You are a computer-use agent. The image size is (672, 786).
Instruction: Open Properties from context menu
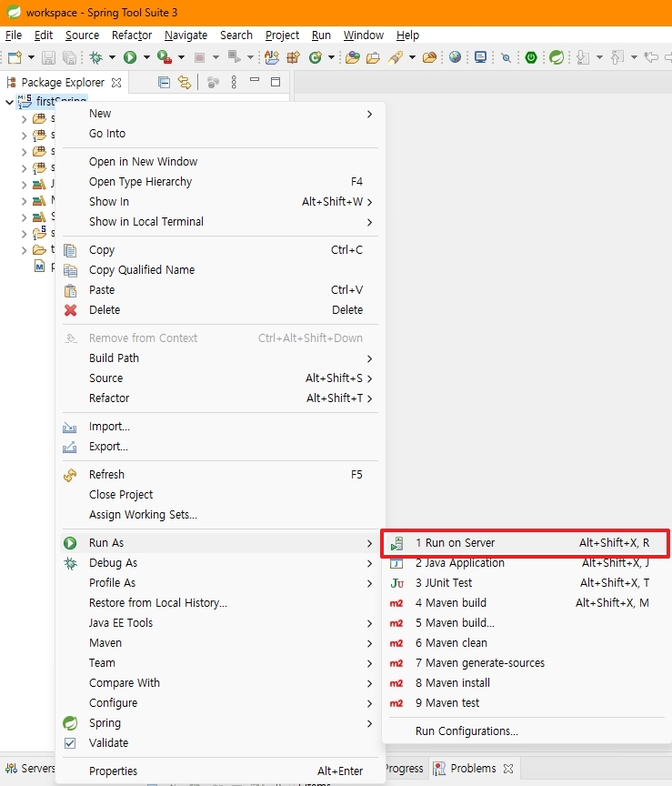tap(220, 771)
